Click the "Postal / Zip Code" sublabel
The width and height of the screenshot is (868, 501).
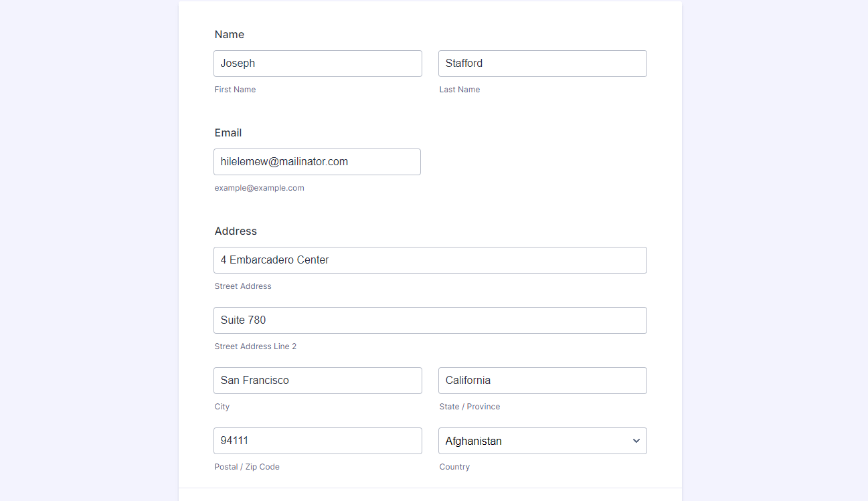coord(247,467)
